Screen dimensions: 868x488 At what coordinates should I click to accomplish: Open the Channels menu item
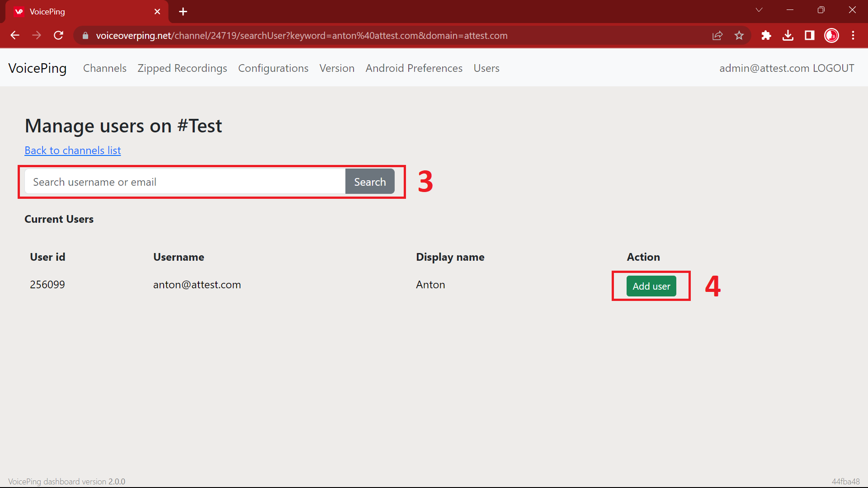104,68
